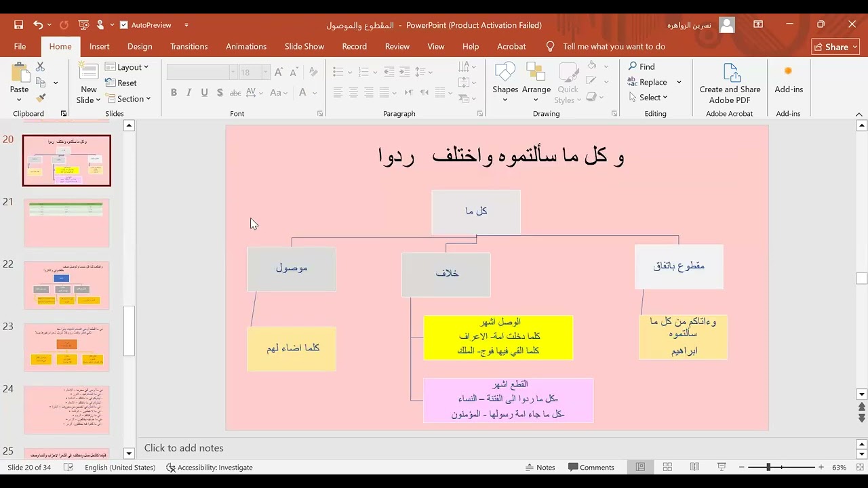The image size is (868, 488).
Task: Click Tell me what you want to do
Action: tap(606, 47)
